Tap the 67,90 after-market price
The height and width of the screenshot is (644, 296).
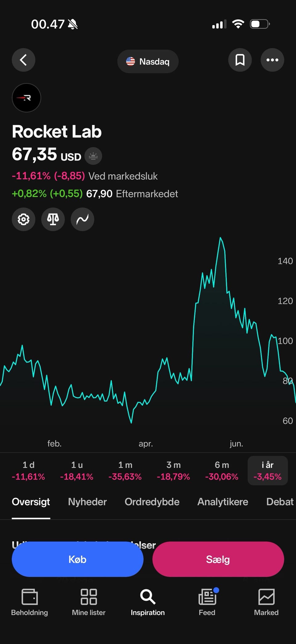coord(99,194)
